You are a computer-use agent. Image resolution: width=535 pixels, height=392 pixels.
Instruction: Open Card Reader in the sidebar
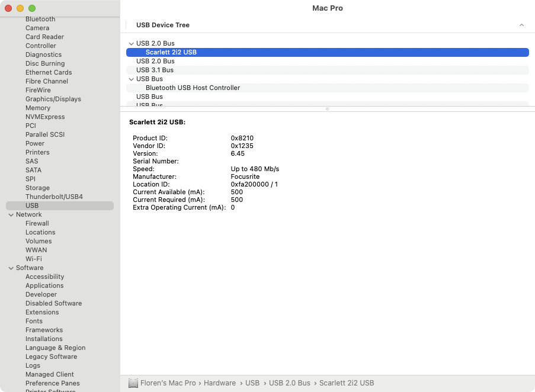pyautogui.click(x=44, y=37)
